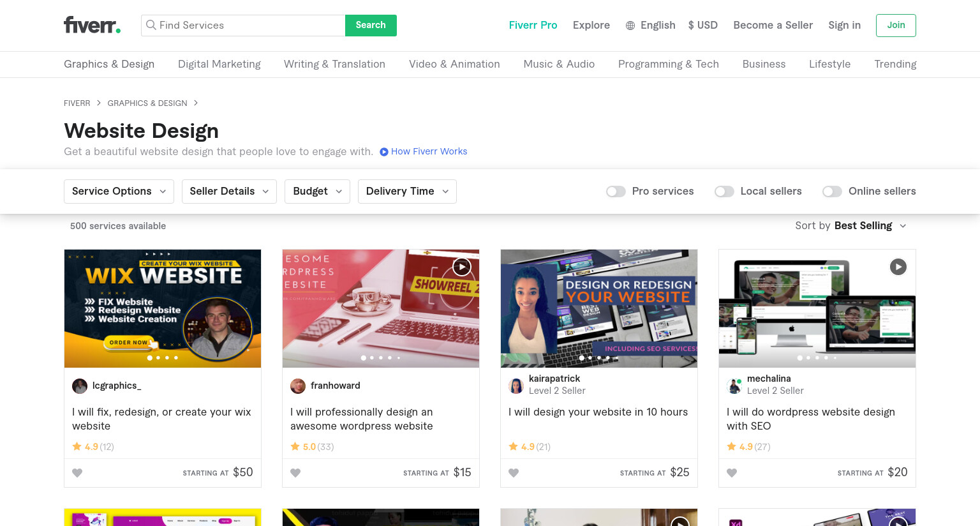
Task: Click the play icon beside How Fiverr Works
Action: point(384,152)
